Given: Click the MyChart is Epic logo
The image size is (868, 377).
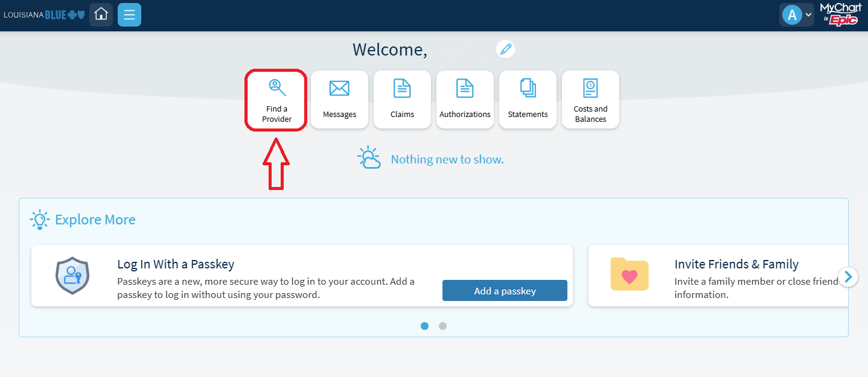Looking at the screenshot, I should [x=841, y=14].
